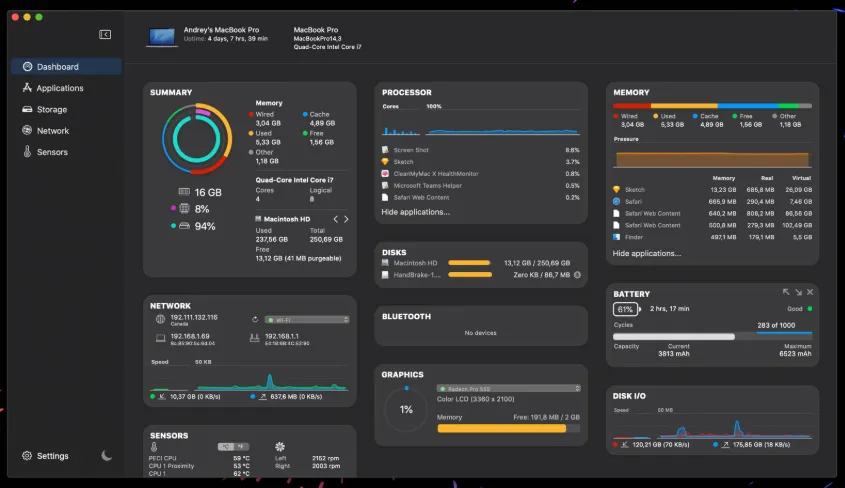
Task: Click the laptop icon beside 192.168.1.69
Action: click(x=161, y=338)
